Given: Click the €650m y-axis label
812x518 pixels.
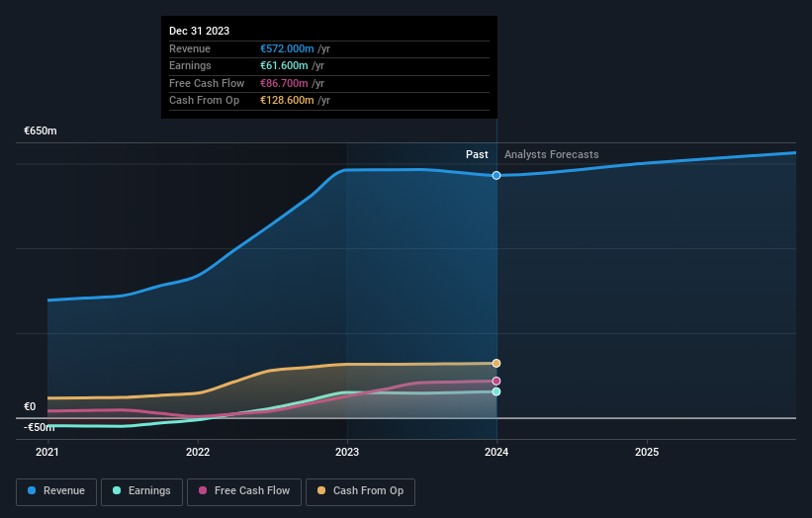Looking at the screenshot, I should pos(41,130).
